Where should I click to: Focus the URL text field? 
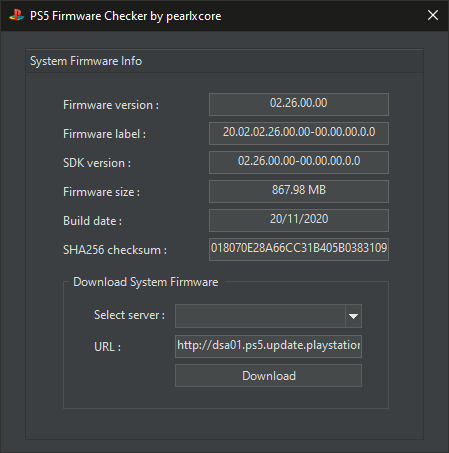point(268,346)
